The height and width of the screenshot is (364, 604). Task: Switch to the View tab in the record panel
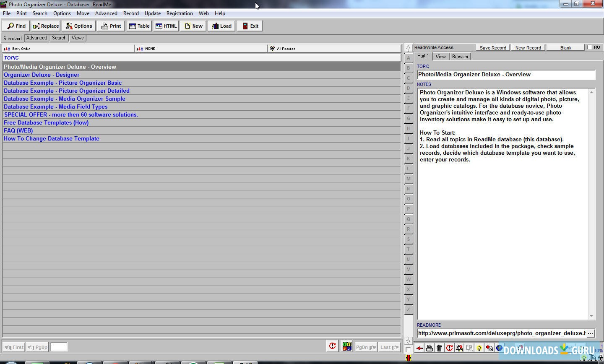point(440,57)
